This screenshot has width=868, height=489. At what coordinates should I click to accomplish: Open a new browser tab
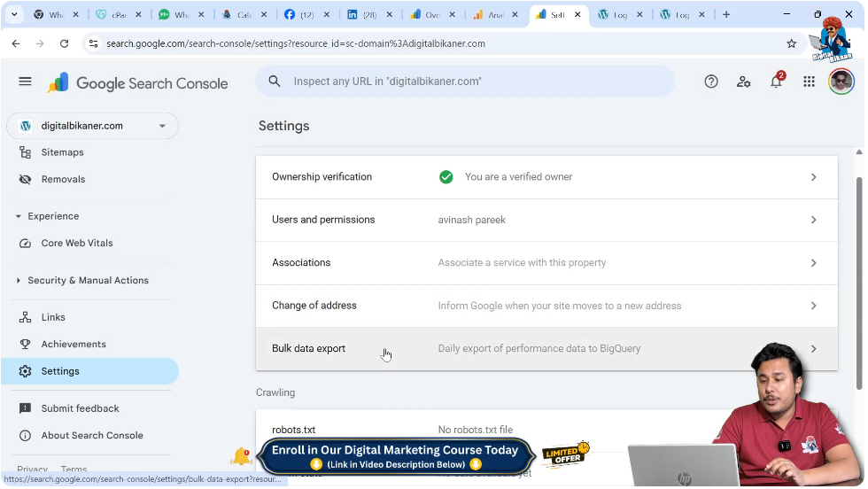coord(726,15)
